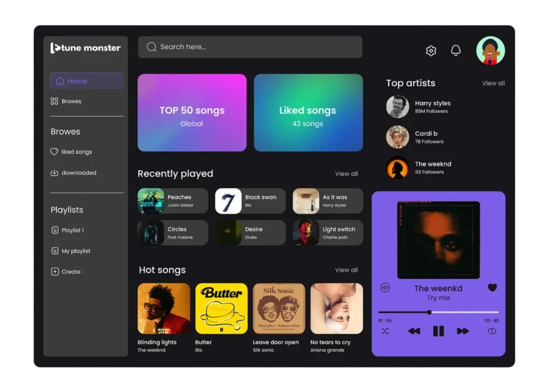Open Leave door open album cover
Image resolution: width=549 pixels, height=392 pixels.
pos(279,309)
